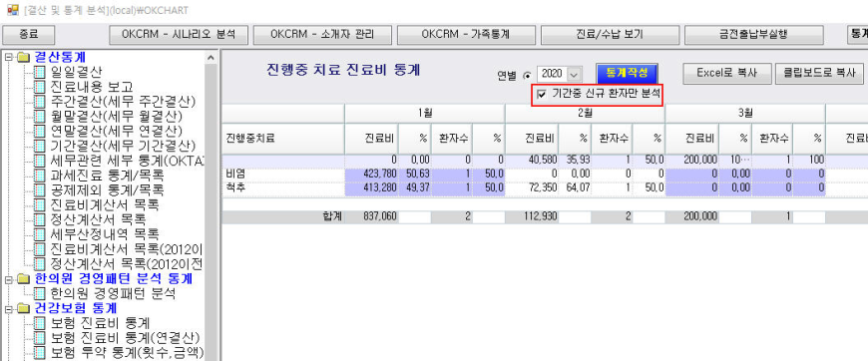Viewport: 868px width, 361px height.
Task: Click the 합계 row label
Action: point(331,217)
